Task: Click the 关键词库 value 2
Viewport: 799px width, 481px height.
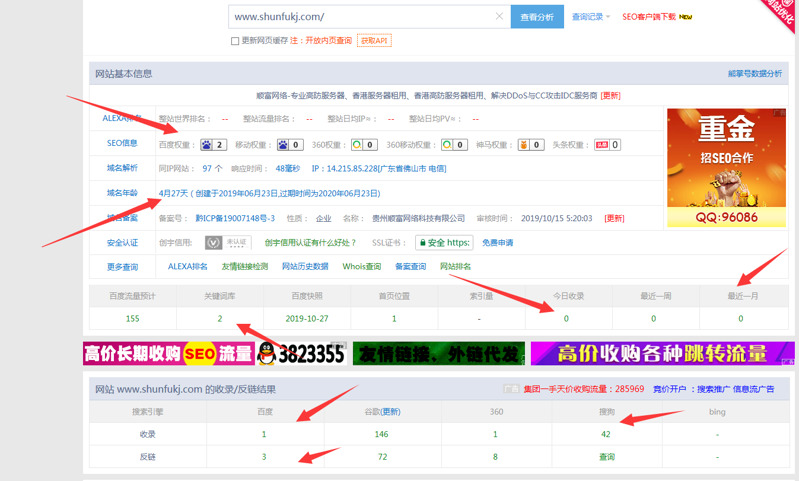Action: tap(220, 318)
